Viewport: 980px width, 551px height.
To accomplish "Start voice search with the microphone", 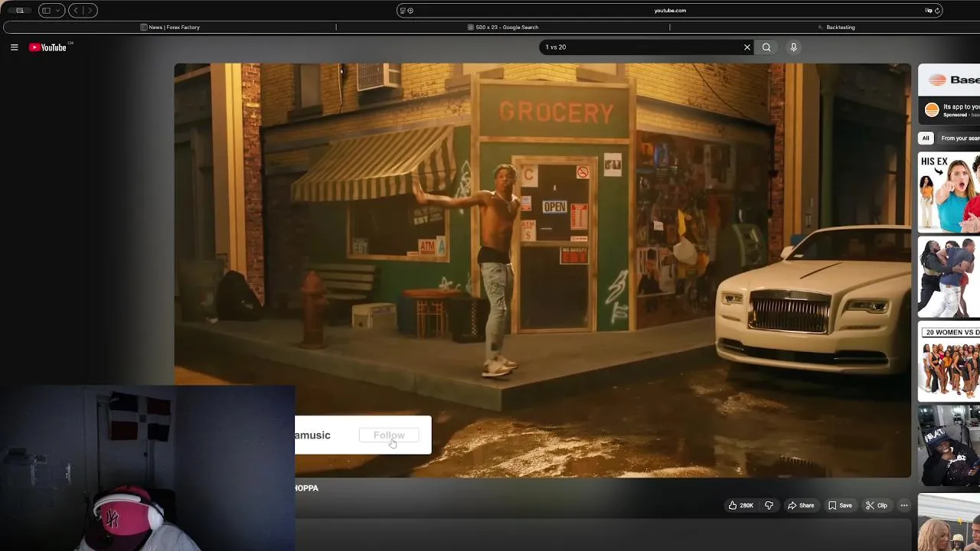I will pos(793,47).
